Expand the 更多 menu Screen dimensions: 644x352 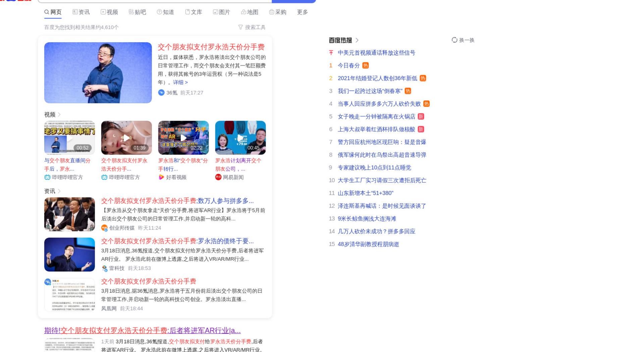(x=303, y=12)
